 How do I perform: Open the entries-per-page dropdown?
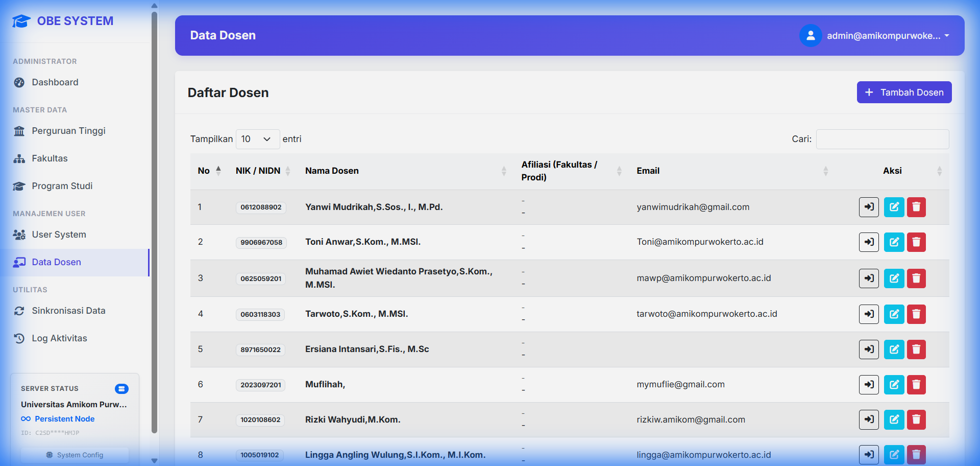coord(257,139)
